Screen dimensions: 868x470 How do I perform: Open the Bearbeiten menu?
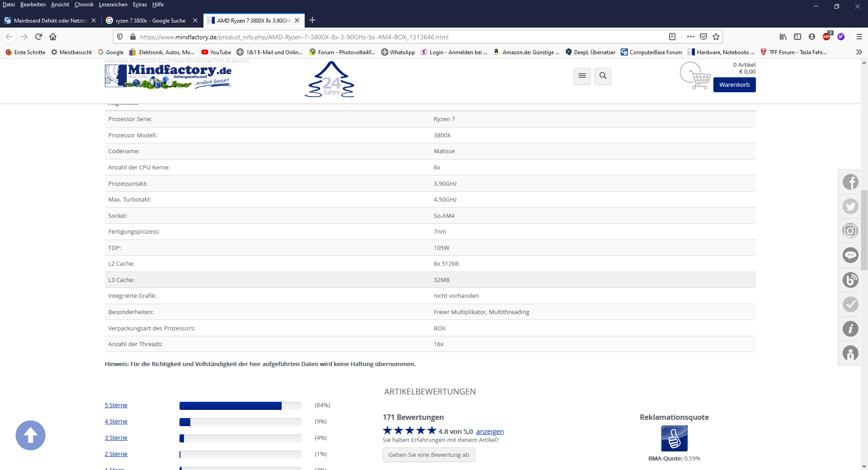point(33,5)
